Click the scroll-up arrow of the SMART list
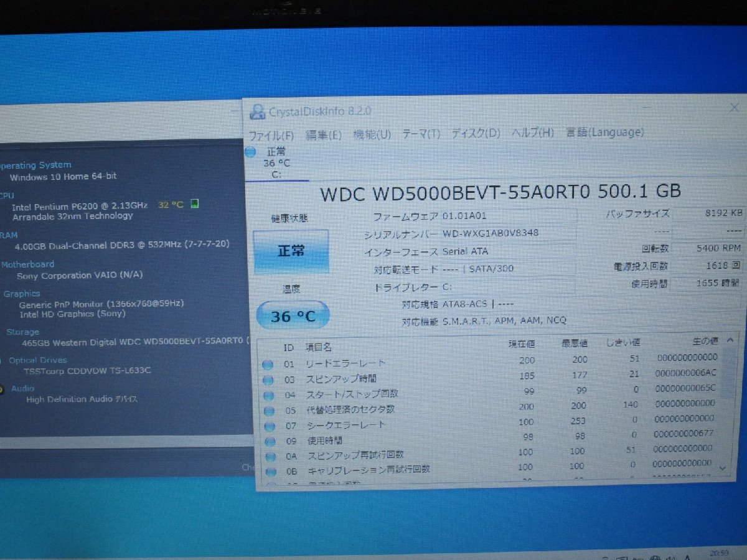This screenshot has height=560, width=747. pos(730,340)
